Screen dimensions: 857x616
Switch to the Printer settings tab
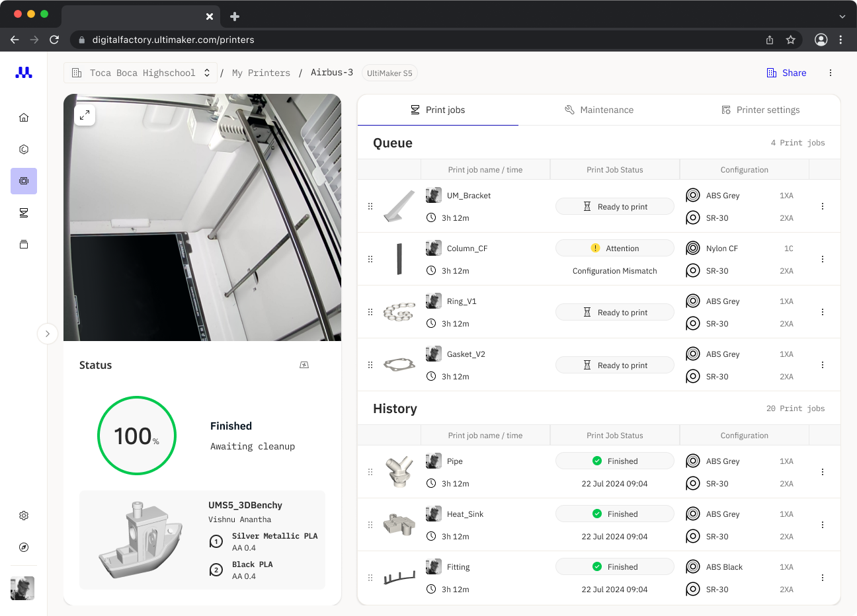[x=760, y=110]
